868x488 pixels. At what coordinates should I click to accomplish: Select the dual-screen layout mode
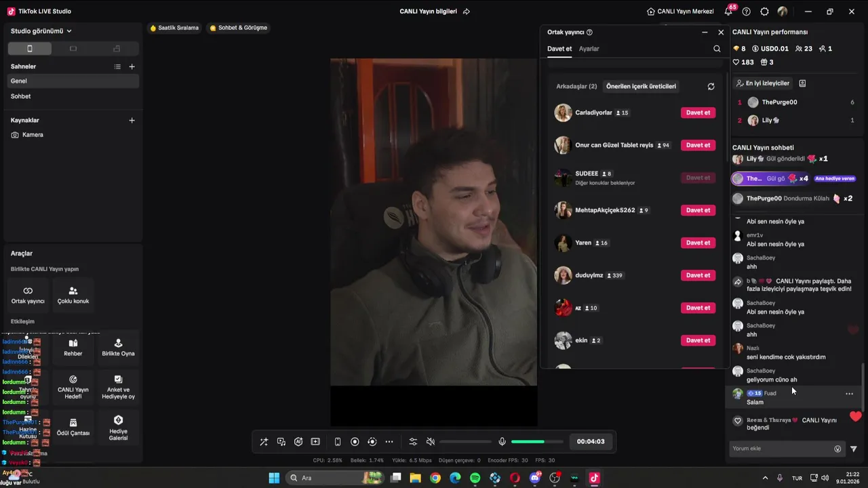(117, 49)
